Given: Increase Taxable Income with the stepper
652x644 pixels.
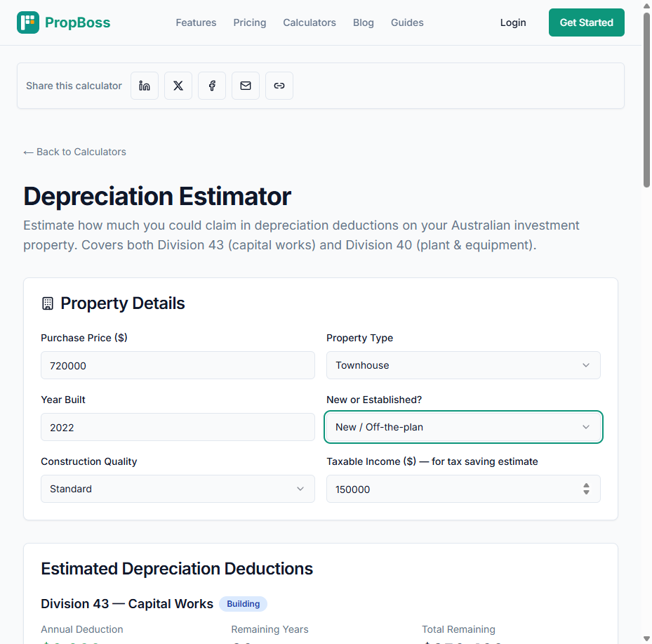Looking at the screenshot, I should click(x=586, y=485).
